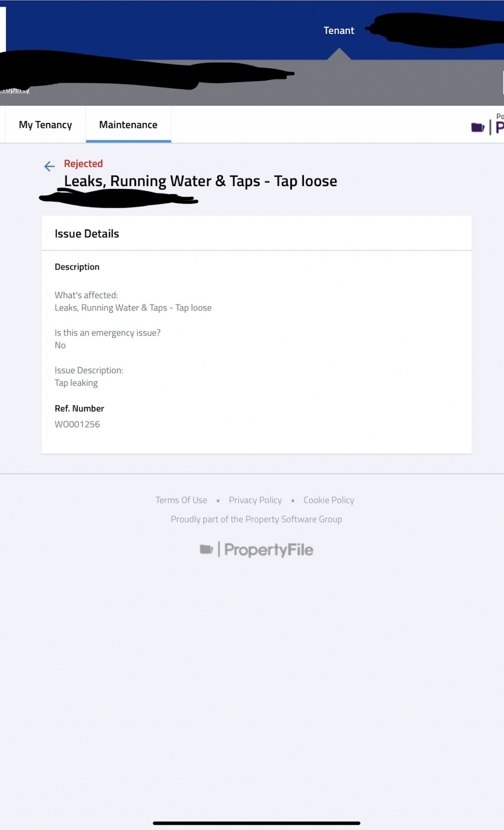Click Proudly part of Property Software Group text
Image resolution: width=504 pixels, height=830 pixels.
[x=256, y=519]
